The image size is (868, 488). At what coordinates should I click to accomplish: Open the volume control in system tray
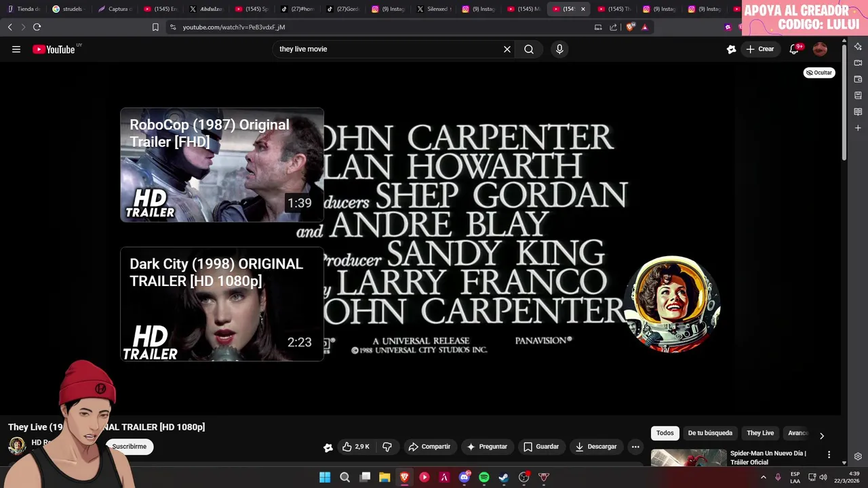click(x=823, y=477)
